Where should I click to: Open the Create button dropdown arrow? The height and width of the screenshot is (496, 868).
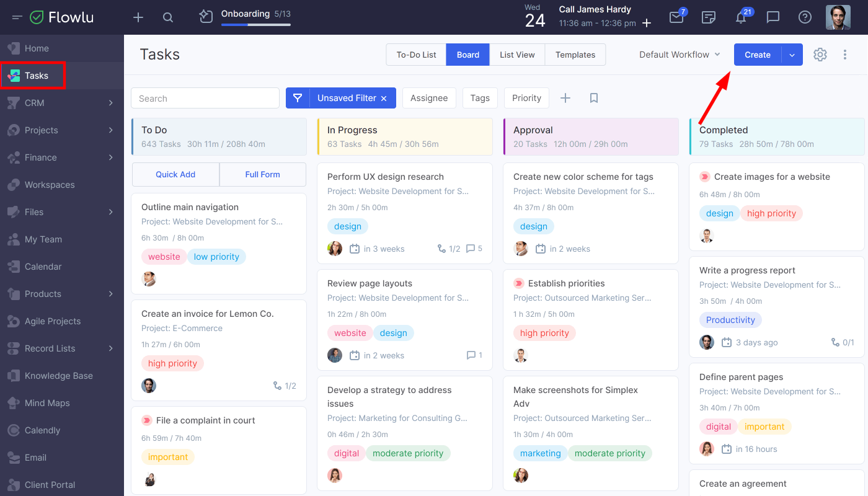[792, 55]
